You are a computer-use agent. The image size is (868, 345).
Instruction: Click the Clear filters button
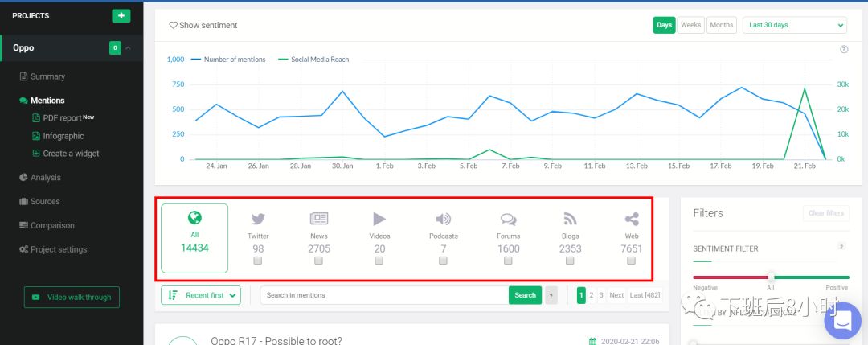pyautogui.click(x=826, y=213)
